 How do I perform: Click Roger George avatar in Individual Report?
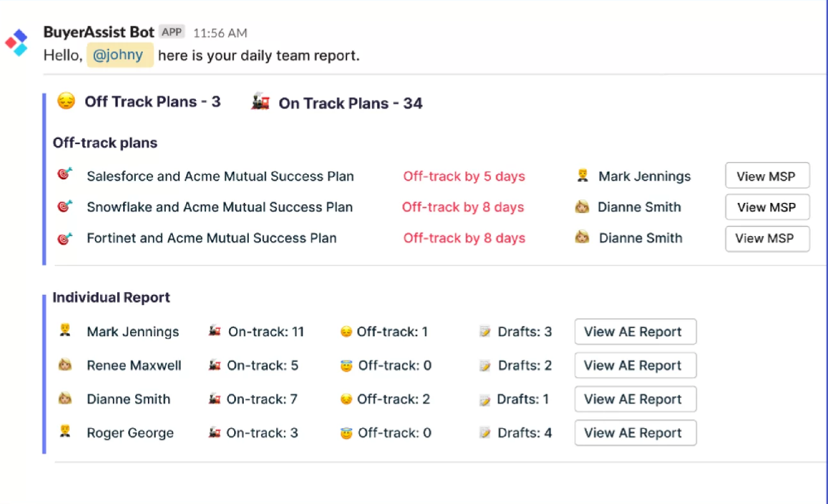[x=64, y=431]
